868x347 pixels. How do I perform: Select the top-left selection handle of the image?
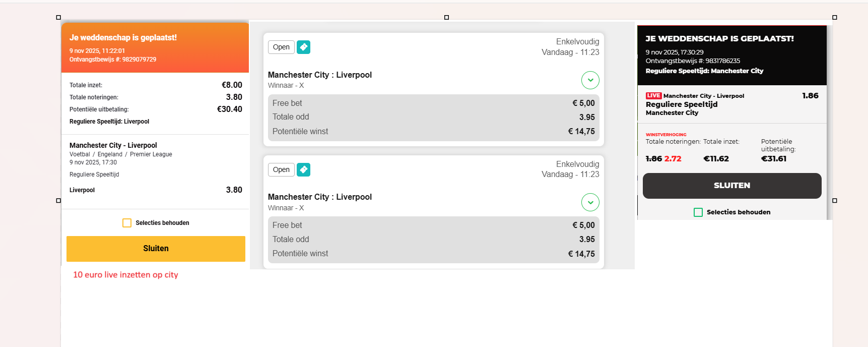click(58, 18)
